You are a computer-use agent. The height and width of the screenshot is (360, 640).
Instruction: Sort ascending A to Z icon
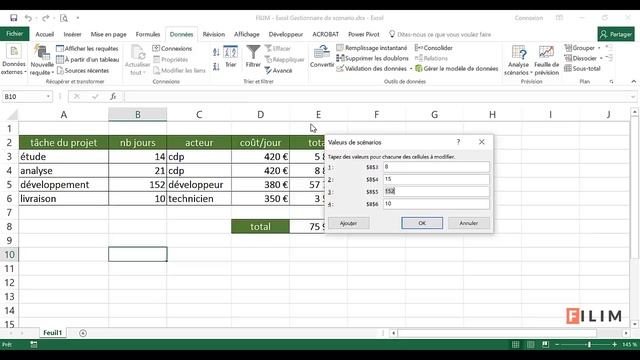216,52
